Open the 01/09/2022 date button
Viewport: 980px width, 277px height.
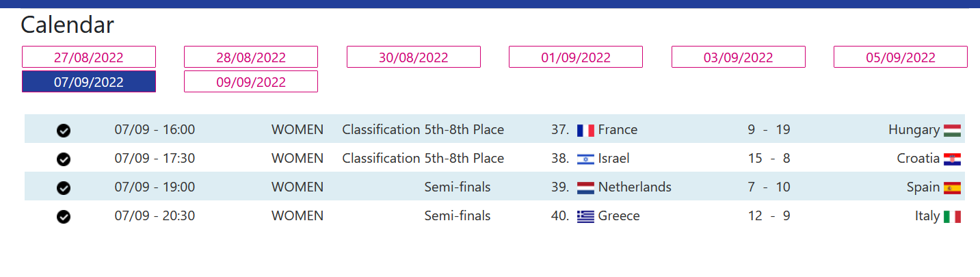click(576, 57)
